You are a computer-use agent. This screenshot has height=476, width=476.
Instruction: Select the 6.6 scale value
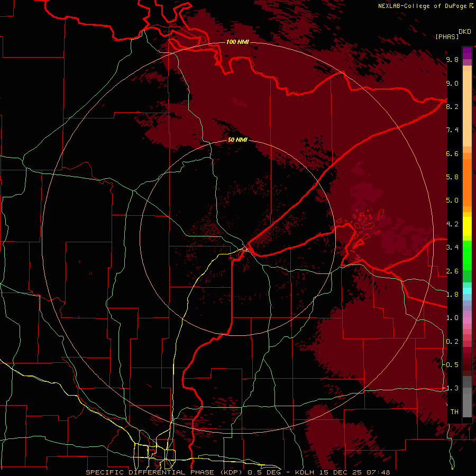(x=452, y=153)
